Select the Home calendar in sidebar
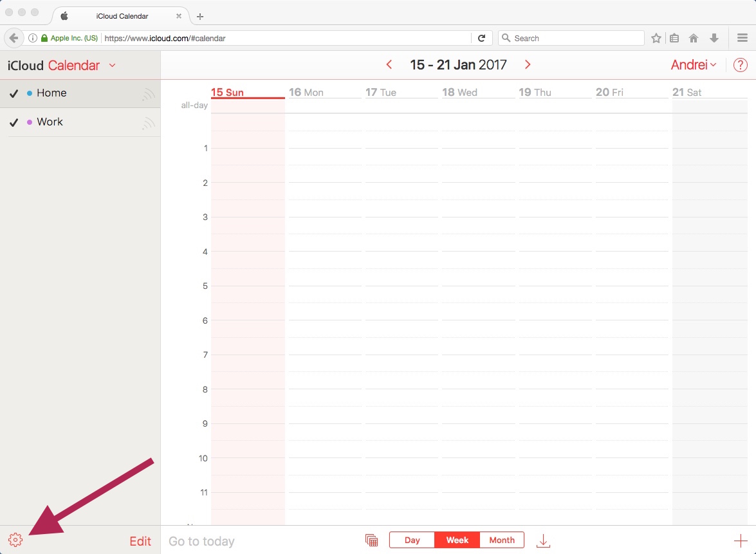Screen dimensions: 756x554 coord(80,93)
